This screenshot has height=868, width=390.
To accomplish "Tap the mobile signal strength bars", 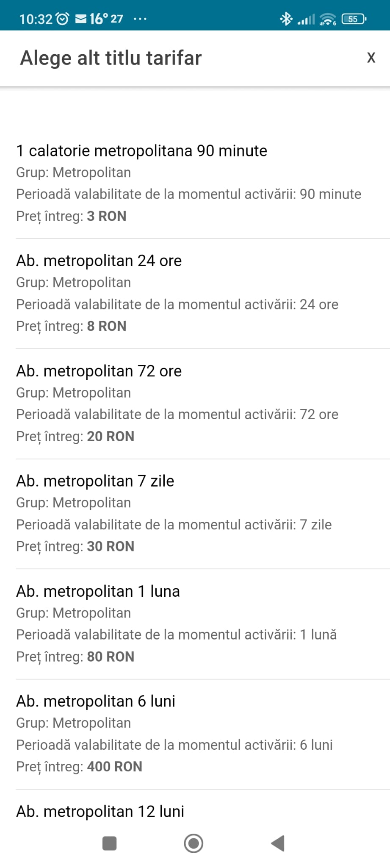I will coord(306,19).
